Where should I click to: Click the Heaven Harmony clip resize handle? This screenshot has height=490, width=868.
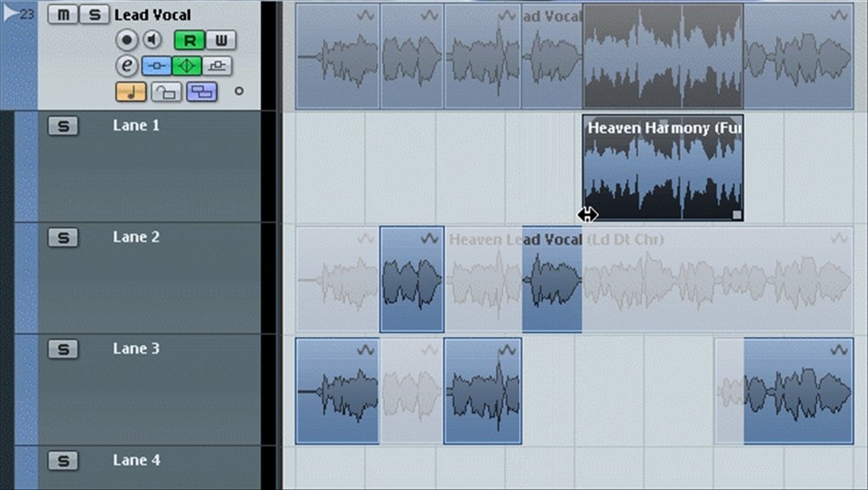736,215
